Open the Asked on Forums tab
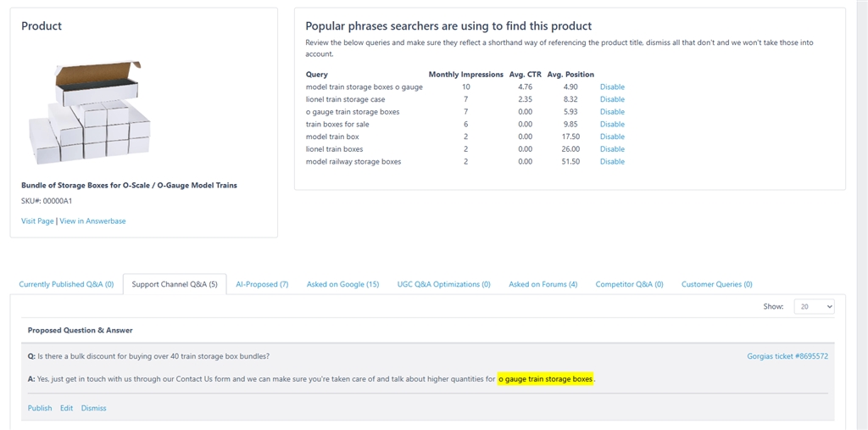The height and width of the screenshot is (430, 868). (543, 284)
